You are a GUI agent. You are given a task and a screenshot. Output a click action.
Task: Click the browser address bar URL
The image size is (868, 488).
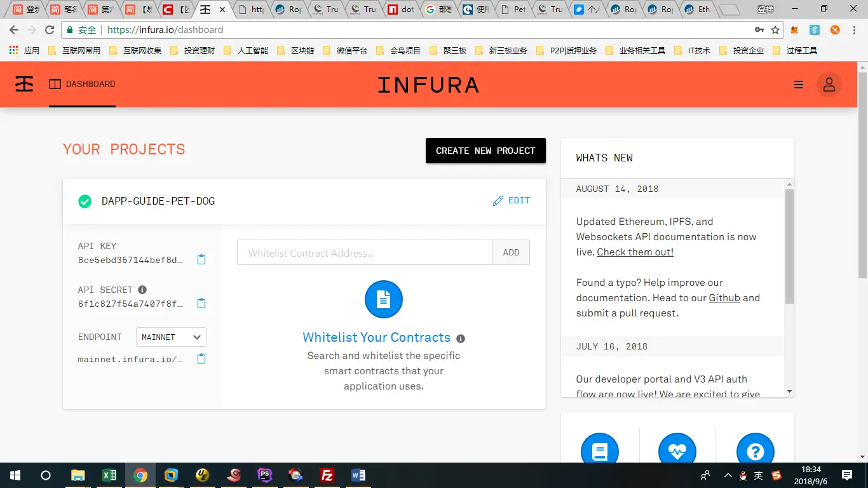165,30
